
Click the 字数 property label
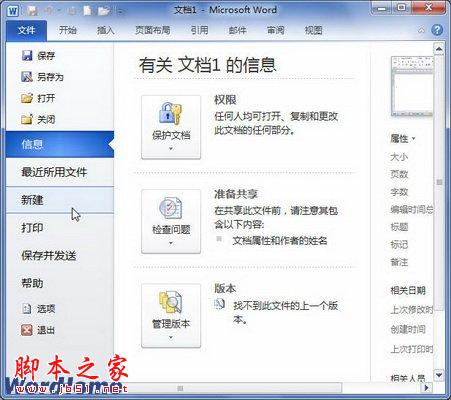coord(399,192)
